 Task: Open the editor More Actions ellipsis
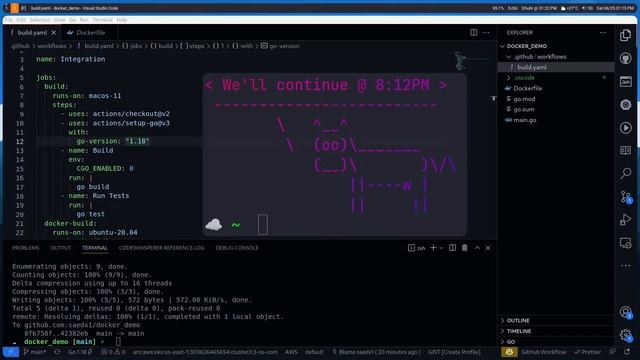pyautogui.click(x=486, y=32)
